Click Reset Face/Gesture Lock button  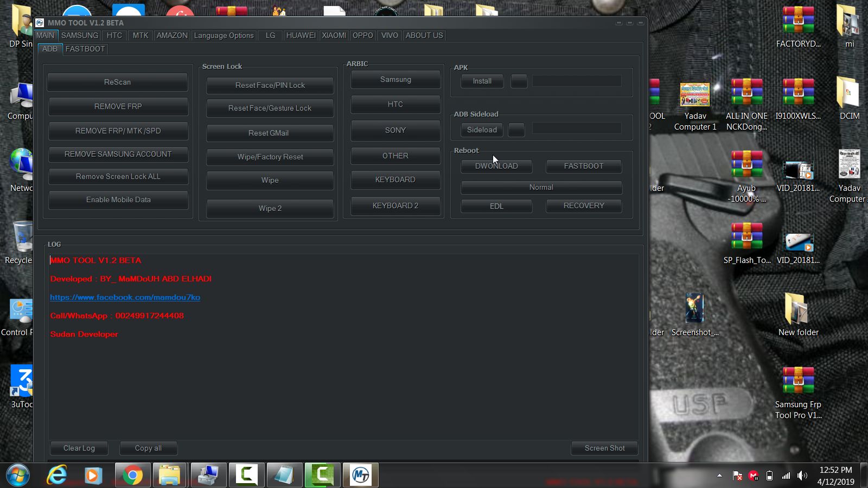(270, 108)
